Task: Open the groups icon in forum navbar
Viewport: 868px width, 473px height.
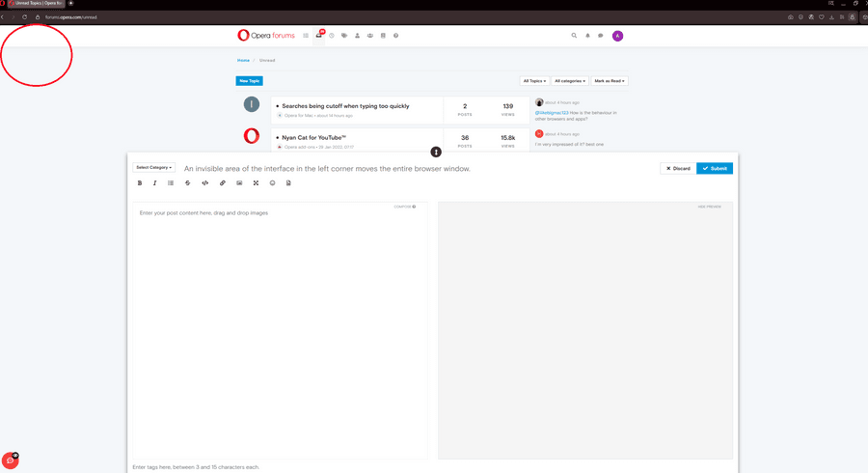Action: [x=369, y=36]
